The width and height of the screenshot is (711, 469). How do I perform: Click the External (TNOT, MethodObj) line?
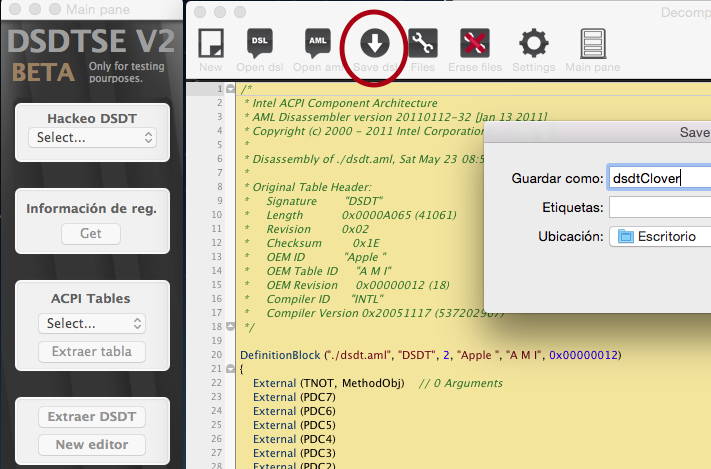378,383
